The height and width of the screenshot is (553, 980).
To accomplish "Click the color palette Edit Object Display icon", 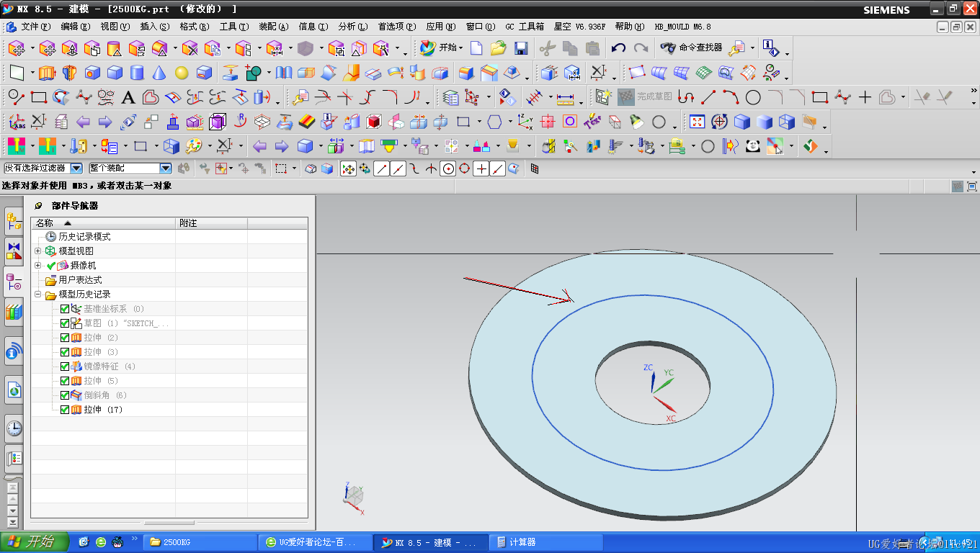I will tap(194, 146).
